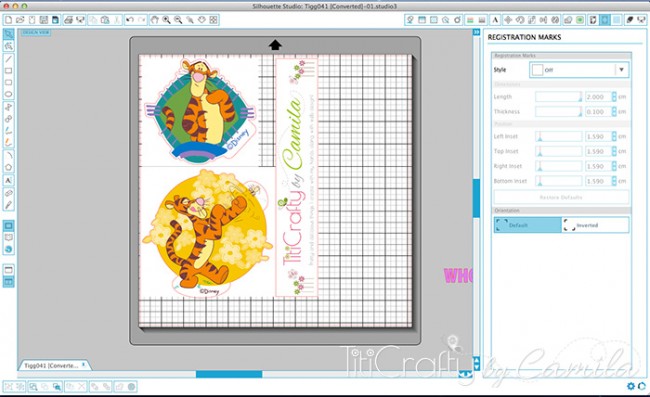The width and height of the screenshot is (650, 397).
Task: Click the Left Inset slider
Action: click(x=559, y=136)
